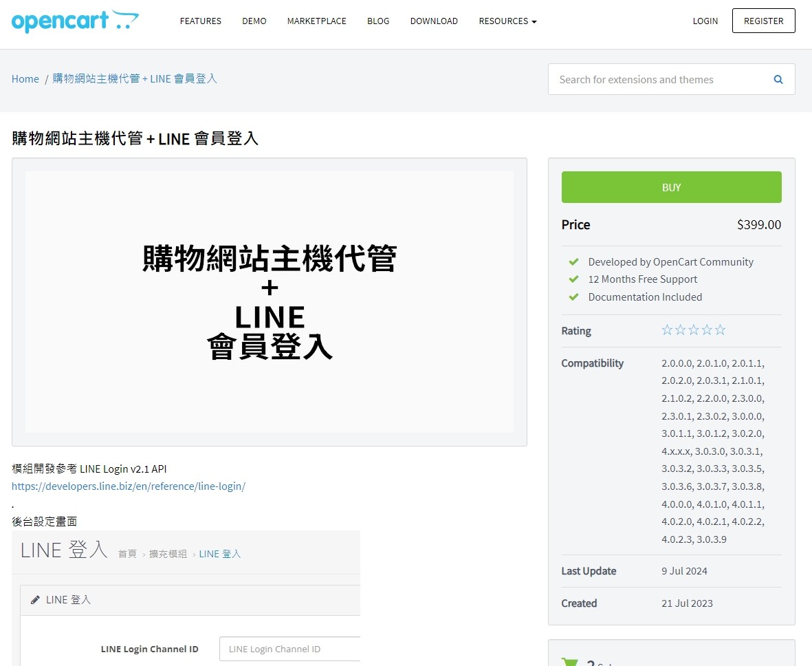Screen dimensions: 812x666
Task: Click the 購物網站主機代管 + LINE 會員登入 breadcrumb
Action: pos(135,79)
